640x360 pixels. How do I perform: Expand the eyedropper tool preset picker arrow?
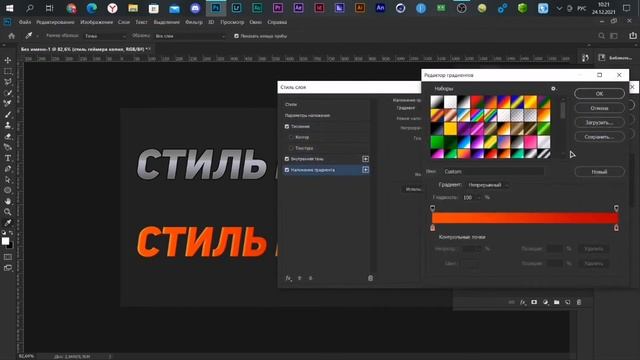tap(37, 36)
